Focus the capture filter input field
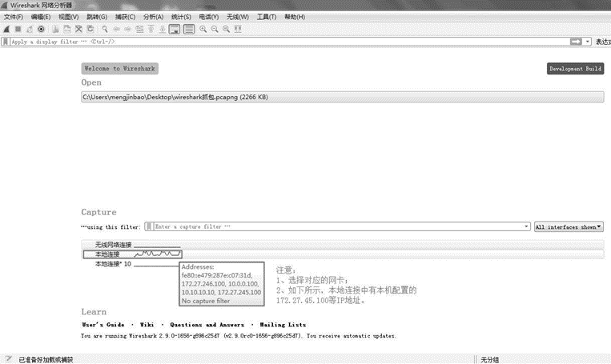The height and width of the screenshot is (364, 611). coord(337,226)
